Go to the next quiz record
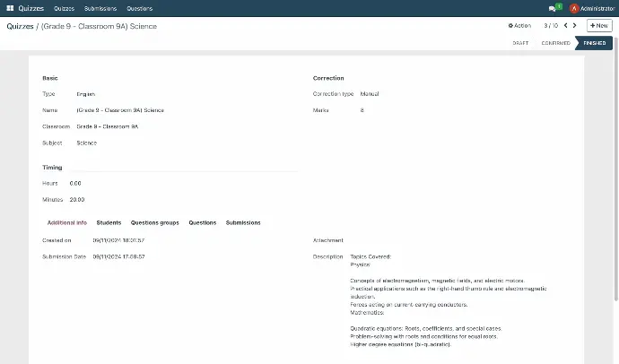Screen dimensions: 619x364 click(575, 26)
